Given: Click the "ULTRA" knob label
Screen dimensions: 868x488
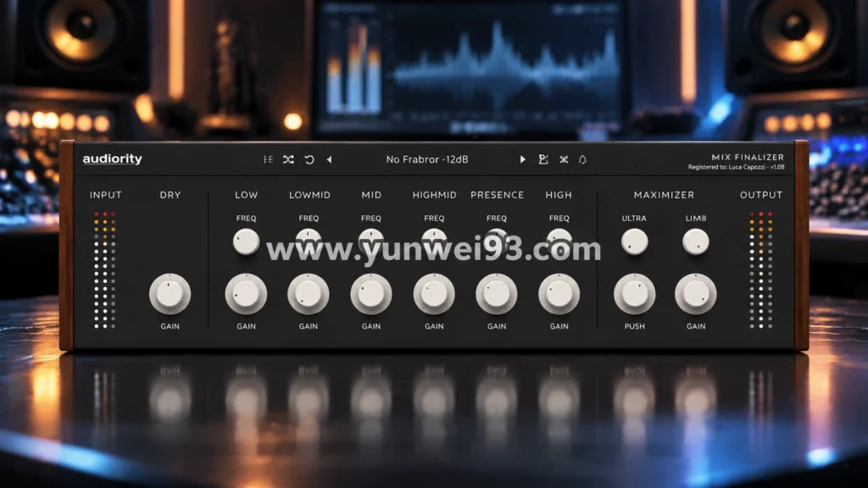Looking at the screenshot, I should pos(634,219).
